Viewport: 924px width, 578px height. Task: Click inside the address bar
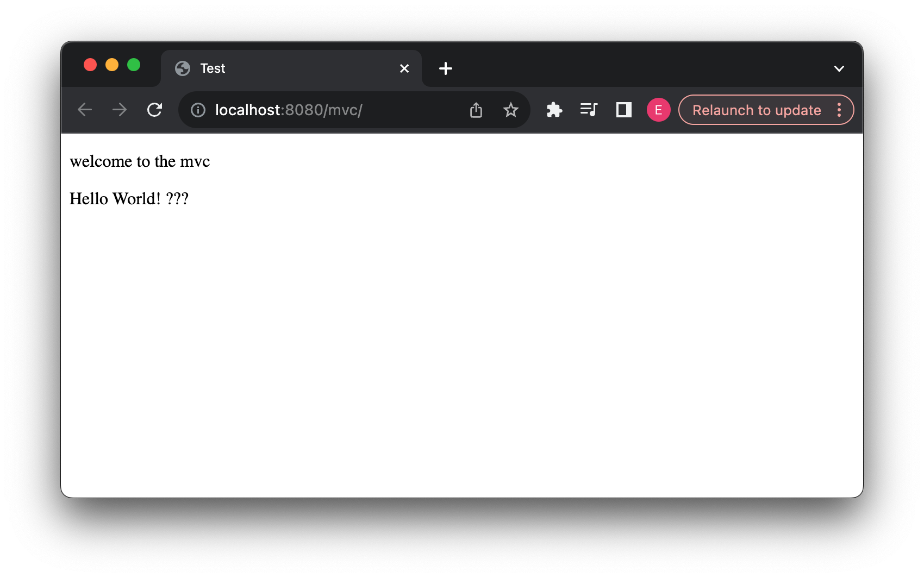pyautogui.click(x=326, y=110)
